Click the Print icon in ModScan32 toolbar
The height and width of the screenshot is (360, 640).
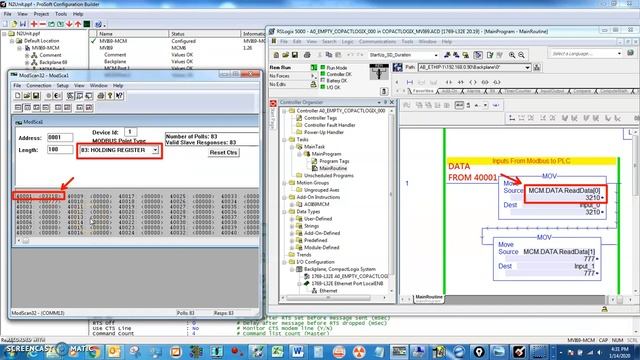[x=100, y=96]
